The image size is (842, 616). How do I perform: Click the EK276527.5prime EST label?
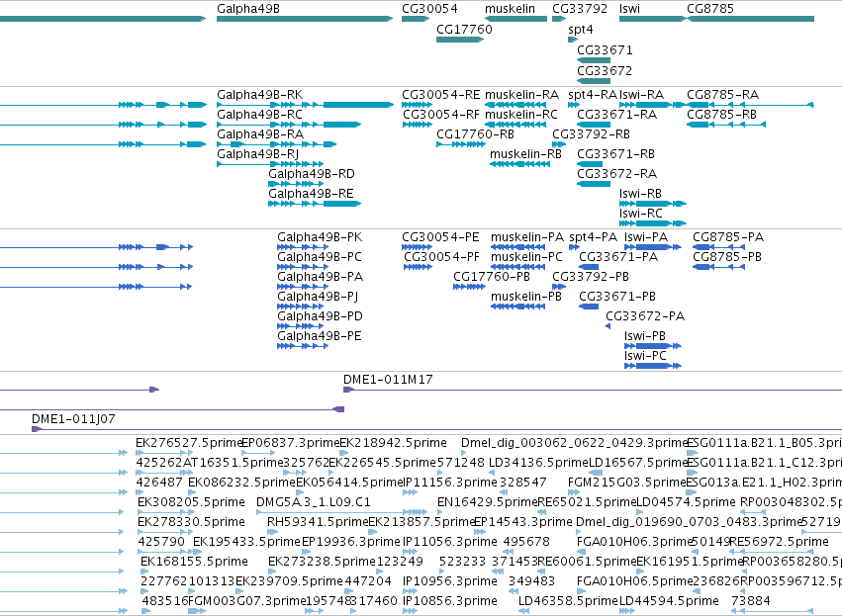190,443
